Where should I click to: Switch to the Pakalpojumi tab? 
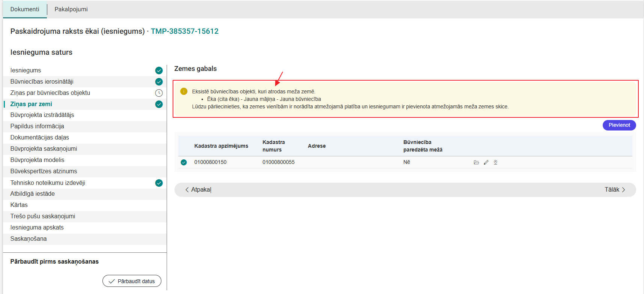pos(71,9)
